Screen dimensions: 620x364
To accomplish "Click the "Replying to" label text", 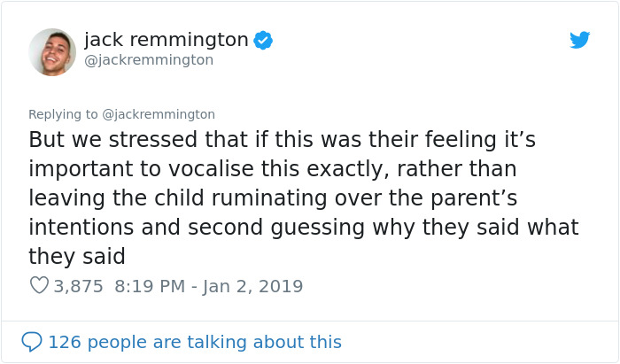I will coord(64,114).
